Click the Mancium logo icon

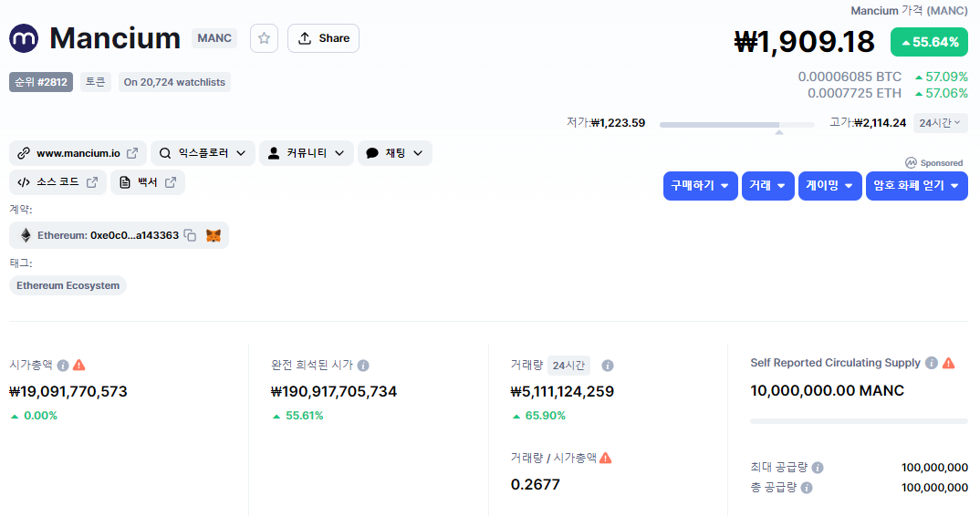click(x=24, y=38)
